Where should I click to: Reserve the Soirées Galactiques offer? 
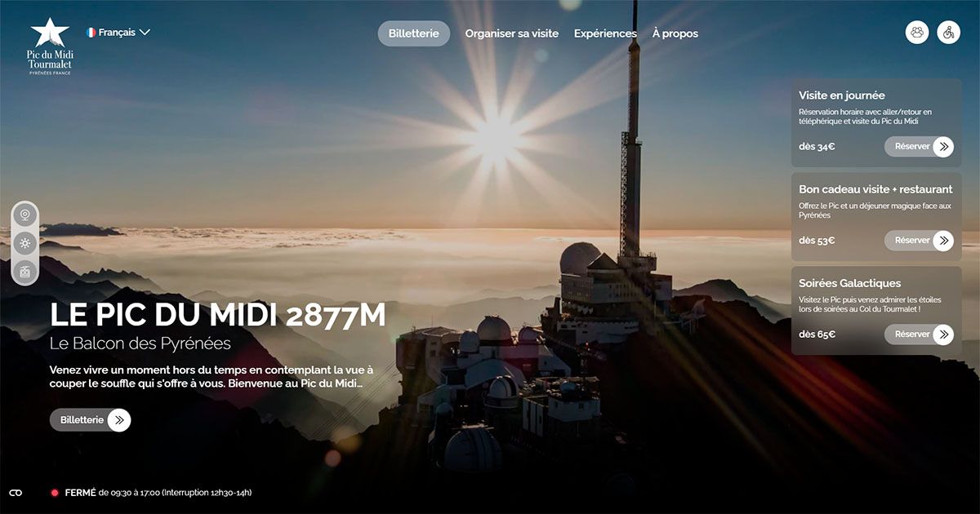coord(918,335)
